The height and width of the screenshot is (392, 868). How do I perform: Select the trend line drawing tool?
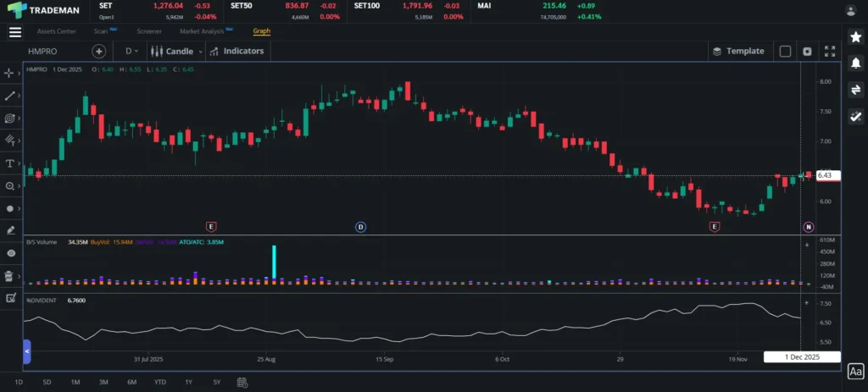(x=10, y=96)
